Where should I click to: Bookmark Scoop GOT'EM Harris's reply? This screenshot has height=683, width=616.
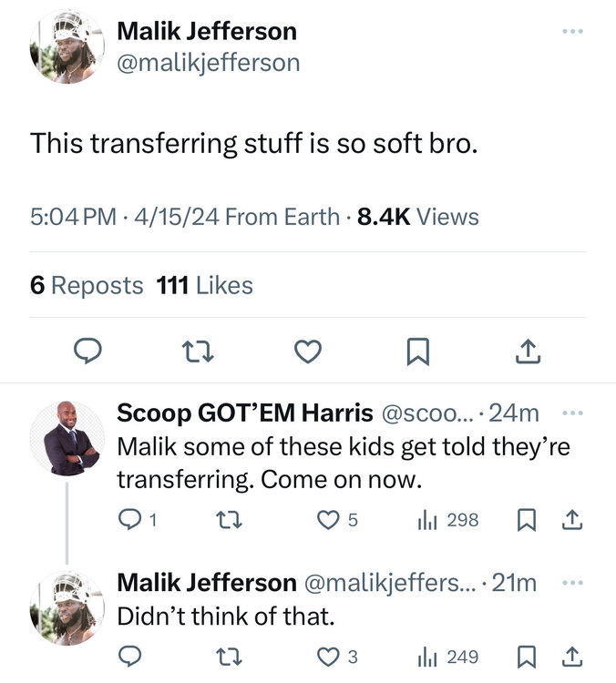[526, 520]
